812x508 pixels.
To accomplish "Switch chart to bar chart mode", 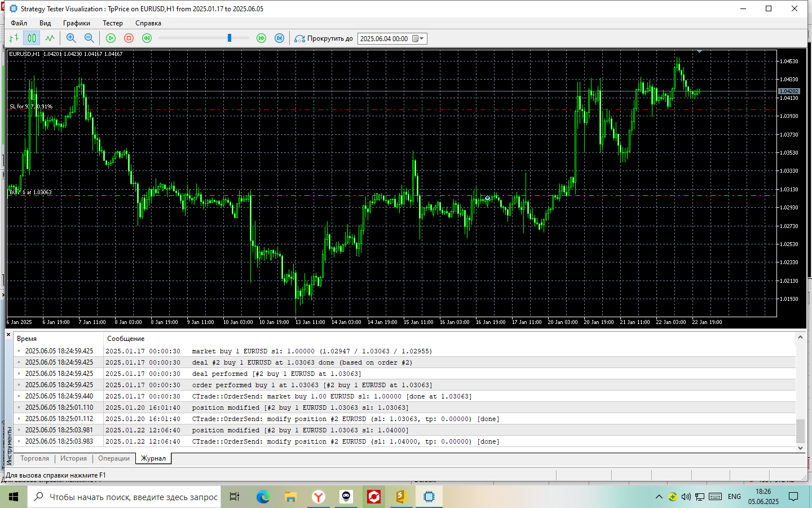I will click(x=14, y=38).
